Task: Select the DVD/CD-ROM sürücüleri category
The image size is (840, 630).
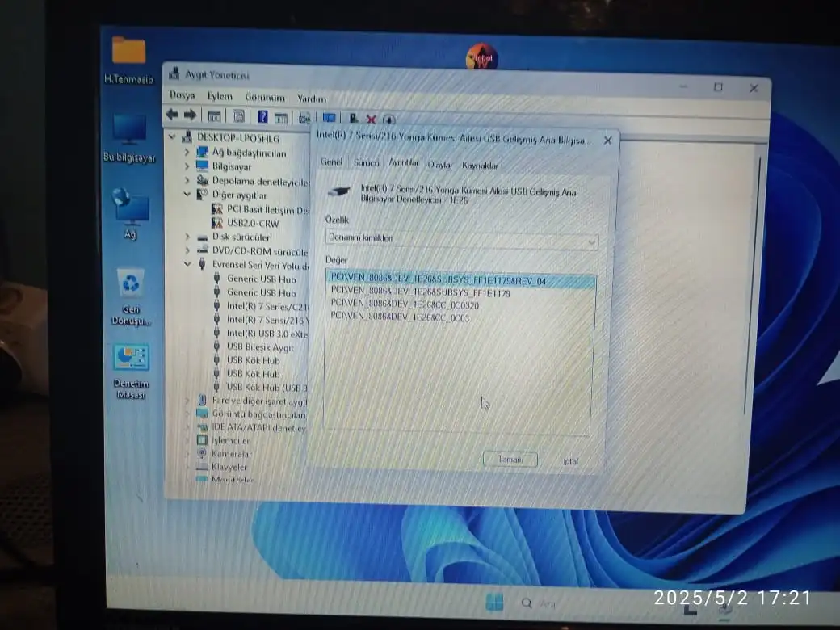Action: [x=260, y=250]
